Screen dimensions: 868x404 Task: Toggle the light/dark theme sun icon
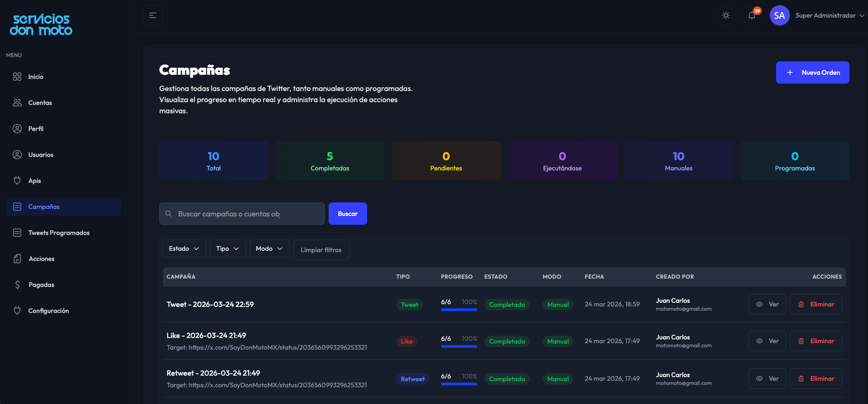pos(726,16)
